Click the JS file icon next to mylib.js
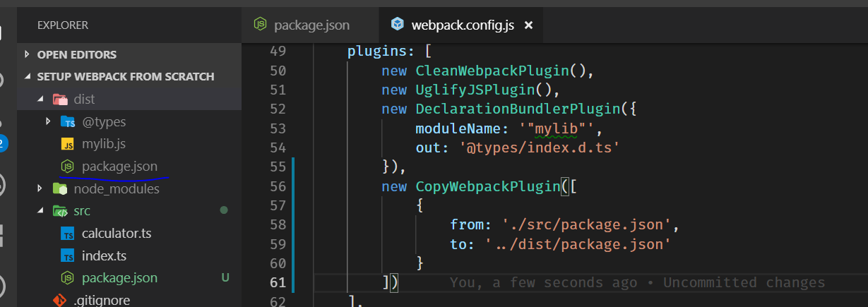 68,144
